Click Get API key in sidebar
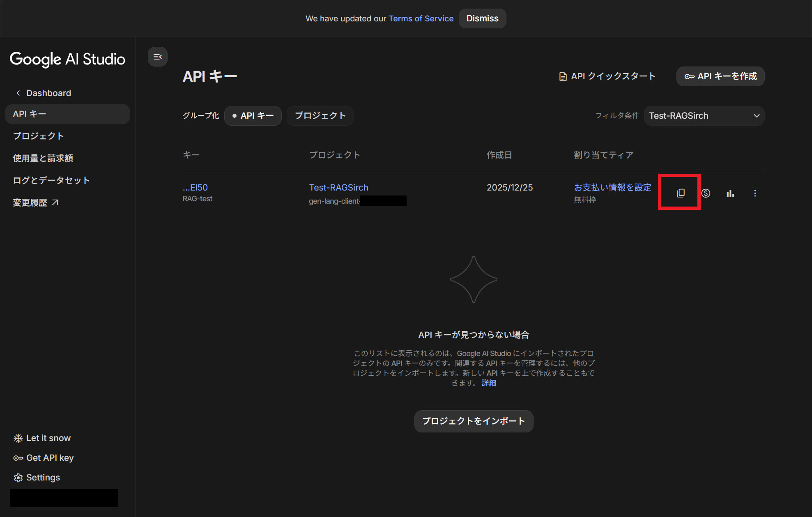Image resolution: width=812 pixels, height=517 pixels. 44,458
